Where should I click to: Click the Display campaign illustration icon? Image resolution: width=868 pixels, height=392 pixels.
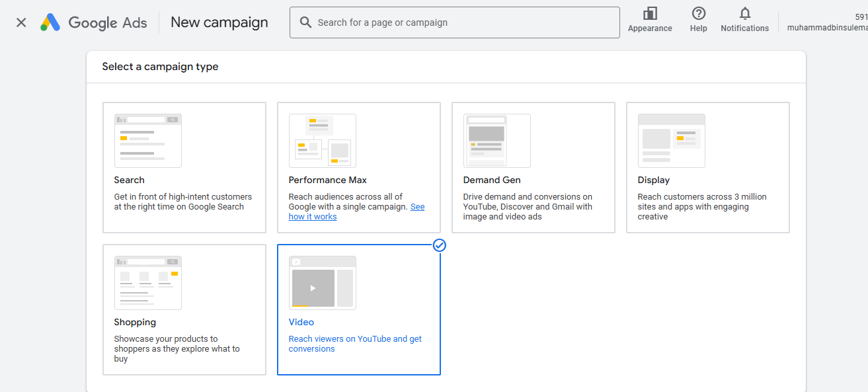[671, 140]
